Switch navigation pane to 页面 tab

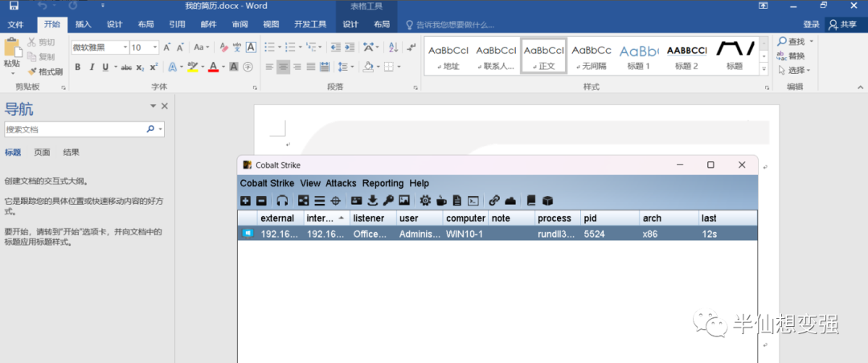[42, 153]
